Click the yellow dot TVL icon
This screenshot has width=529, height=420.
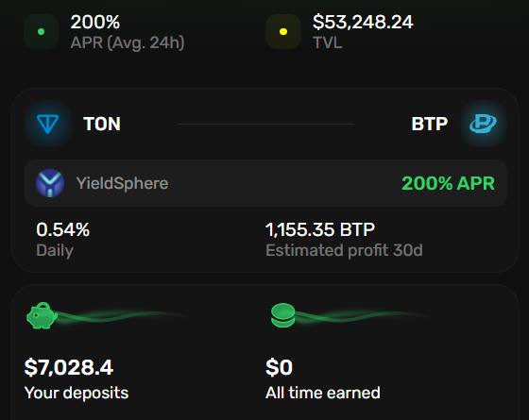283,32
